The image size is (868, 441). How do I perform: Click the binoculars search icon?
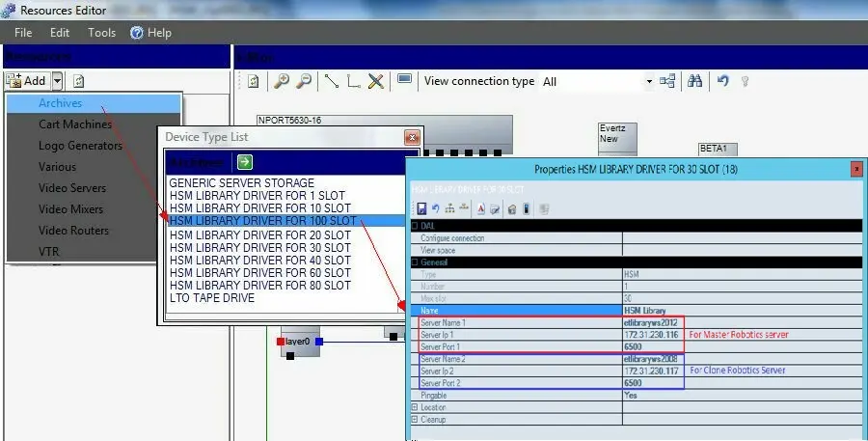pos(694,82)
